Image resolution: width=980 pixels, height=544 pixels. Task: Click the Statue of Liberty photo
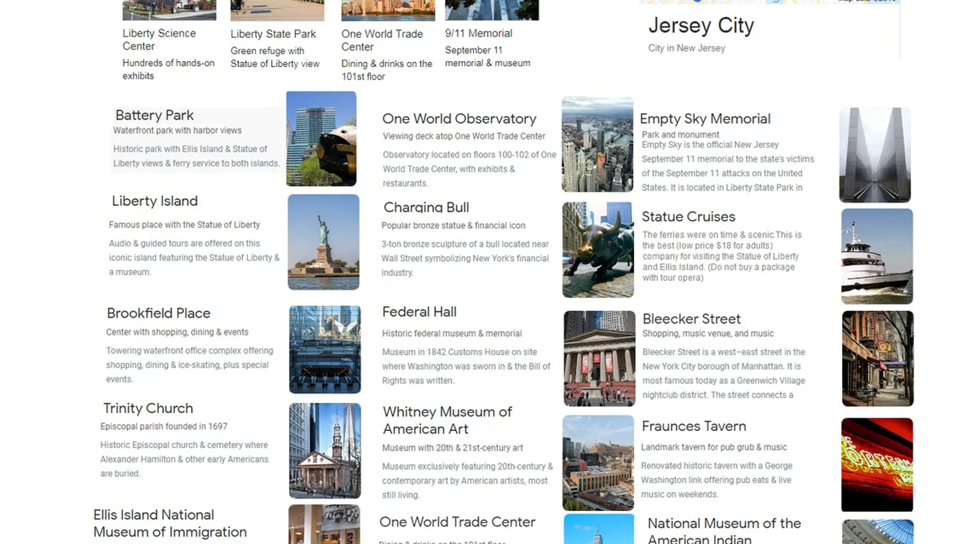click(x=323, y=242)
